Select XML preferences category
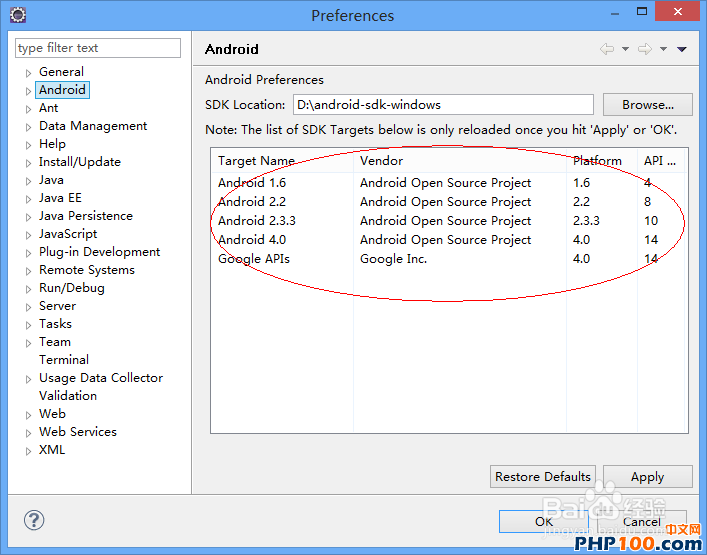Image resolution: width=707 pixels, height=555 pixels. click(x=52, y=450)
